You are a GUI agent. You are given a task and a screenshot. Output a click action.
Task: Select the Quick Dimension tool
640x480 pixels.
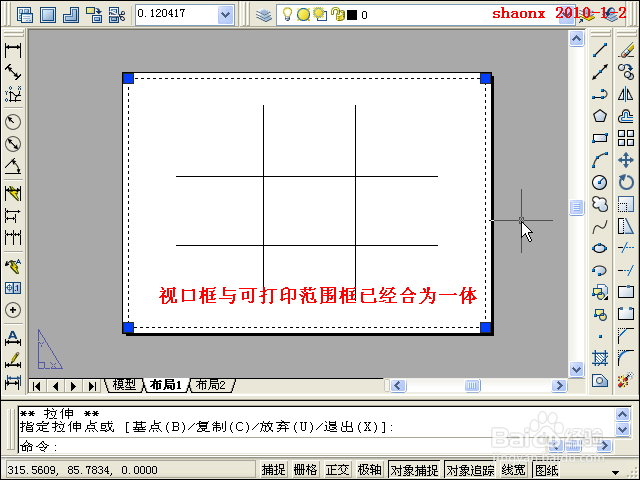point(13,193)
